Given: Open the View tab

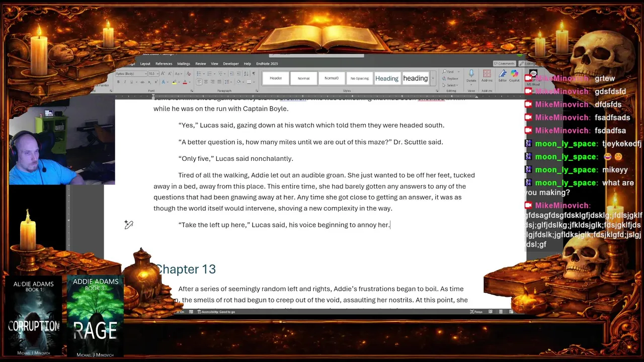Looking at the screenshot, I should pos(214,64).
